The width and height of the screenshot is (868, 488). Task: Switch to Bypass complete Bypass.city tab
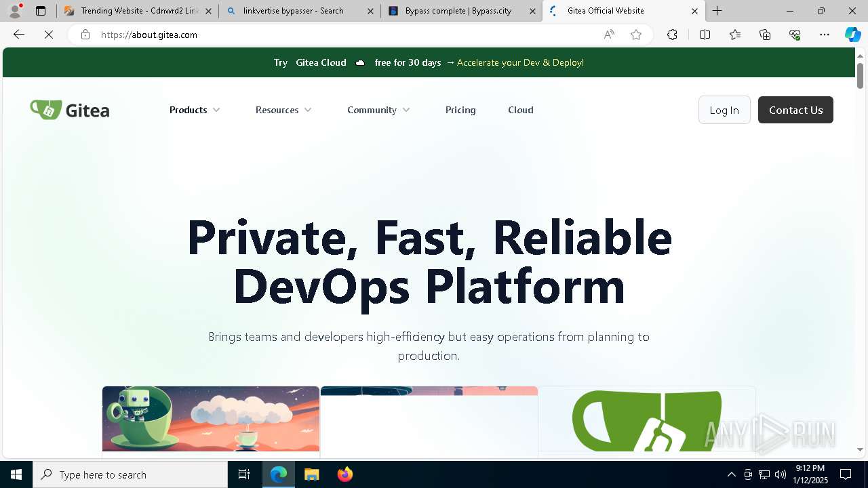(x=461, y=11)
